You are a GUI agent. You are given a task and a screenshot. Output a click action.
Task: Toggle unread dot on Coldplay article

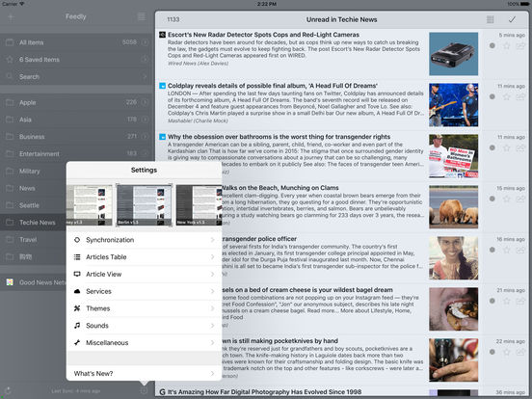pyautogui.click(x=492, y=96)
